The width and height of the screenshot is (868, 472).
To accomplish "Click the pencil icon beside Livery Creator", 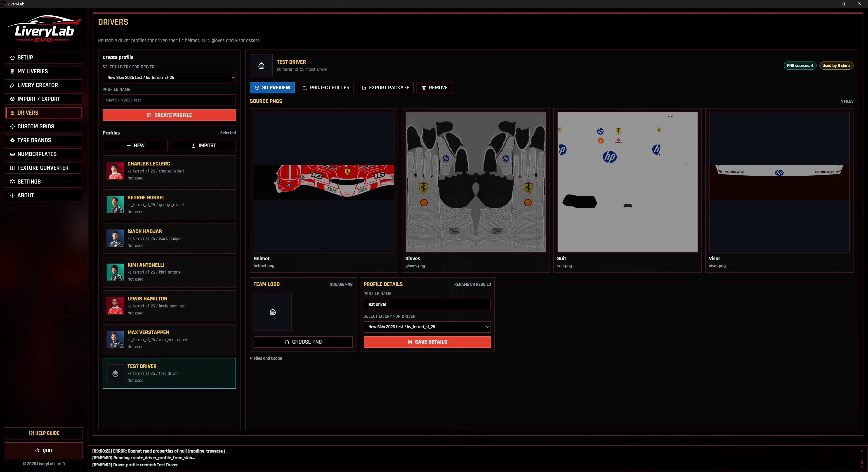I will click(12, 85).
